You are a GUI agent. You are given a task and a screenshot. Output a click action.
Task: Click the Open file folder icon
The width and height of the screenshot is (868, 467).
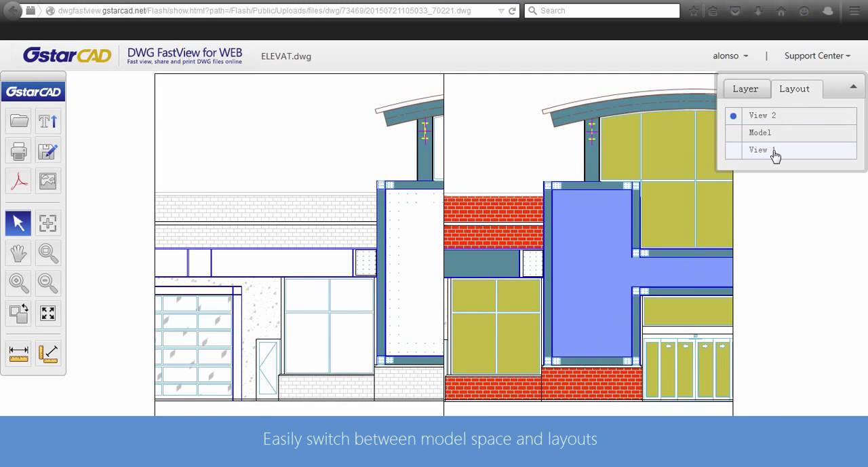point(19,122)
